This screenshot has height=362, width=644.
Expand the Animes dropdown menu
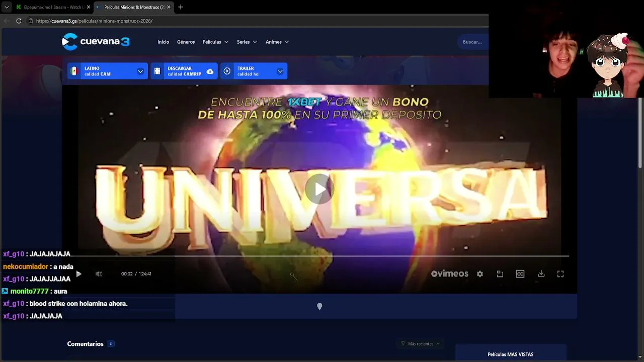[x=277, y=42]
